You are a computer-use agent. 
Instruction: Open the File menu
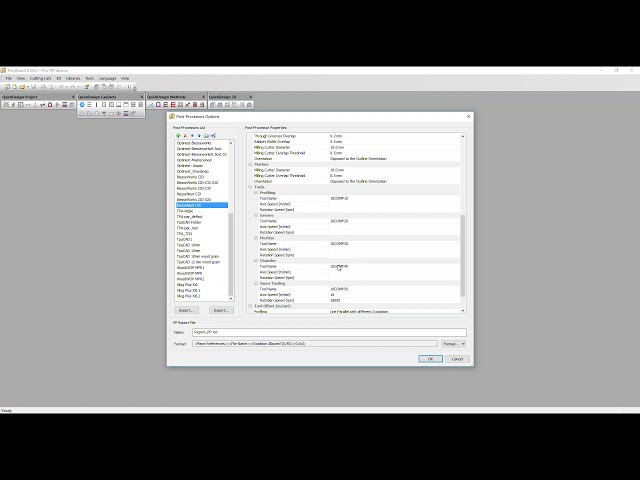(x=9, y=78)
